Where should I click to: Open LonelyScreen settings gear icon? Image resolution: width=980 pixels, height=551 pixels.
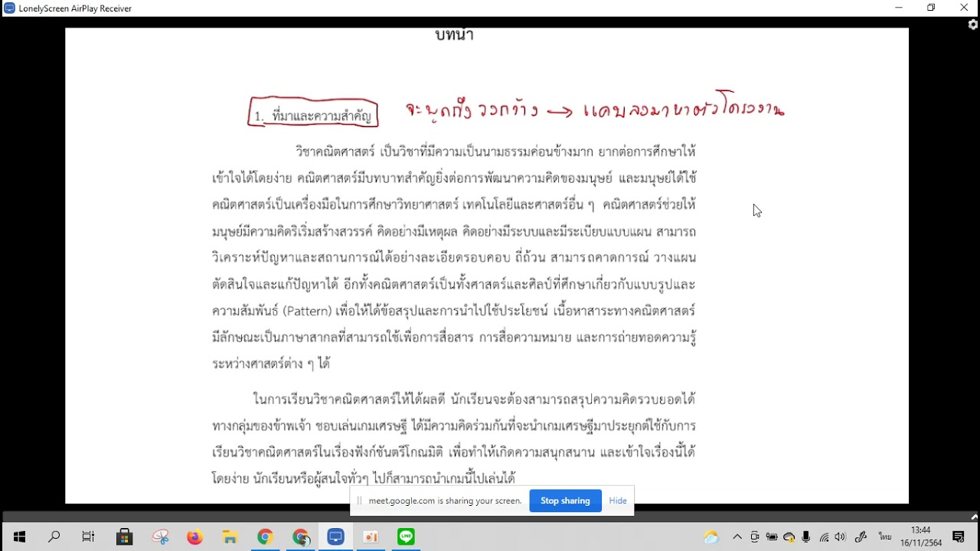[x=973, y=24]
